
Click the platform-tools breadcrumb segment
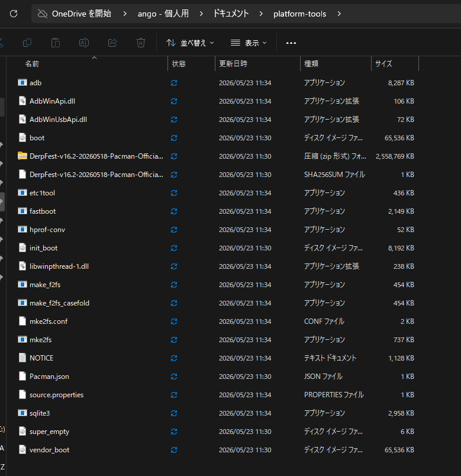coord(299,14)
